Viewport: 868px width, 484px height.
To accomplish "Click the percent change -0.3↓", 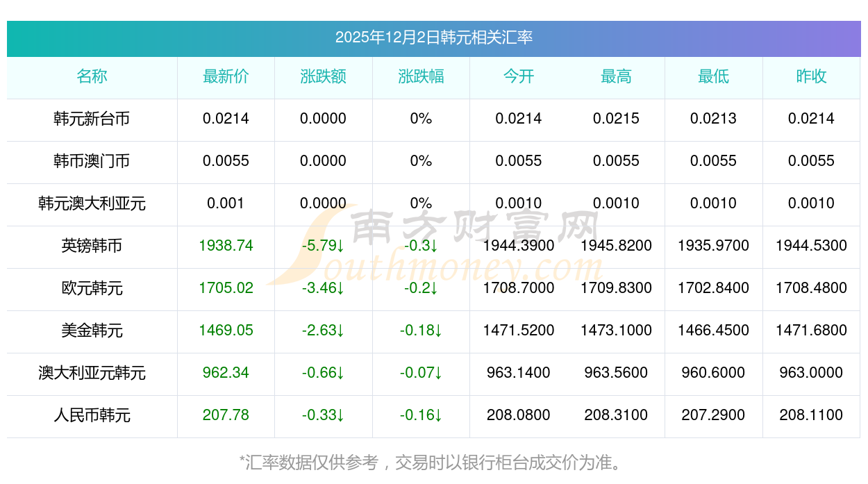I will [x=421, y=246].
